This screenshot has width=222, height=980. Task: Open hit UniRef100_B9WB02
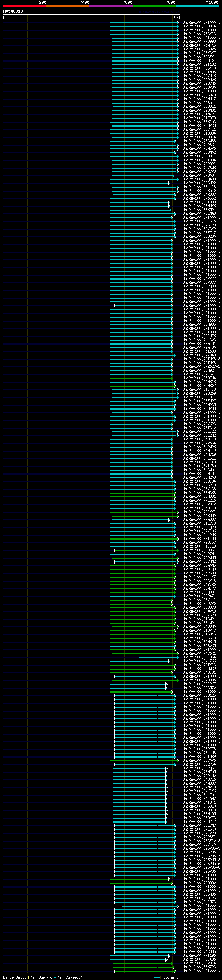point(199,386)
